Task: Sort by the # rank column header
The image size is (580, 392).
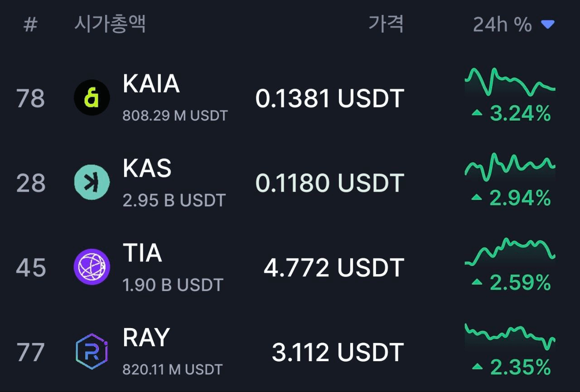Action: click(x=30, y=24)
